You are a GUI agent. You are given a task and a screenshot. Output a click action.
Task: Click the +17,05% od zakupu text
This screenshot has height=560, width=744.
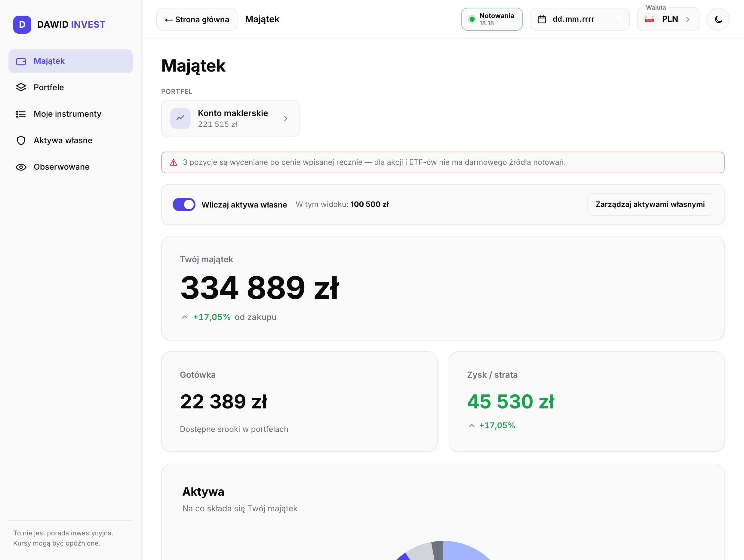[x=235, y=317]
